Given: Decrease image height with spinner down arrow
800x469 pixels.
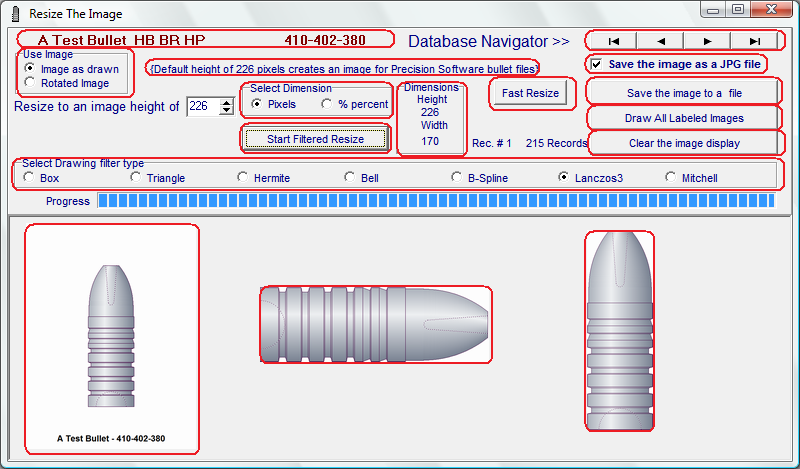Looking at the screenshot, I should [x=225, y=111].
